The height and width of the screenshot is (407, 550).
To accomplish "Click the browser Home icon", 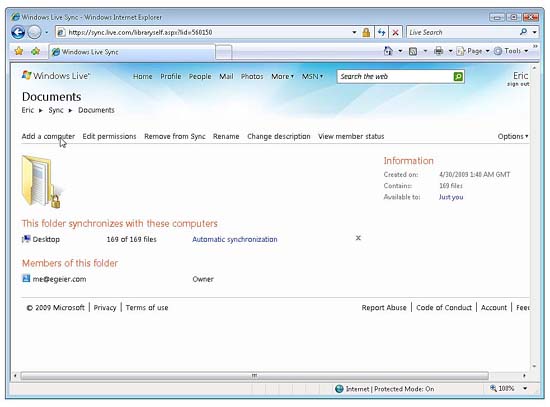I will pyautogui.click(x=388, y=51).
